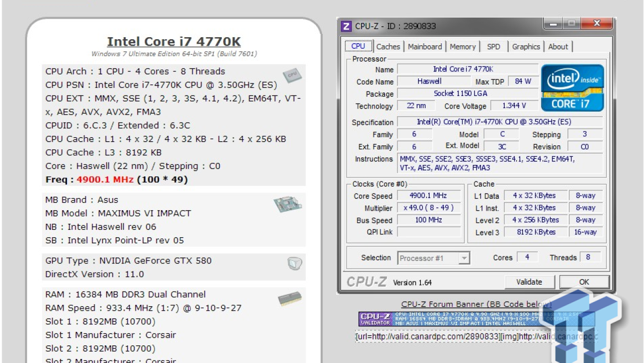Click the DirectX Version 11.0 line
644x363 pixels.
click(x=95, y=274)
